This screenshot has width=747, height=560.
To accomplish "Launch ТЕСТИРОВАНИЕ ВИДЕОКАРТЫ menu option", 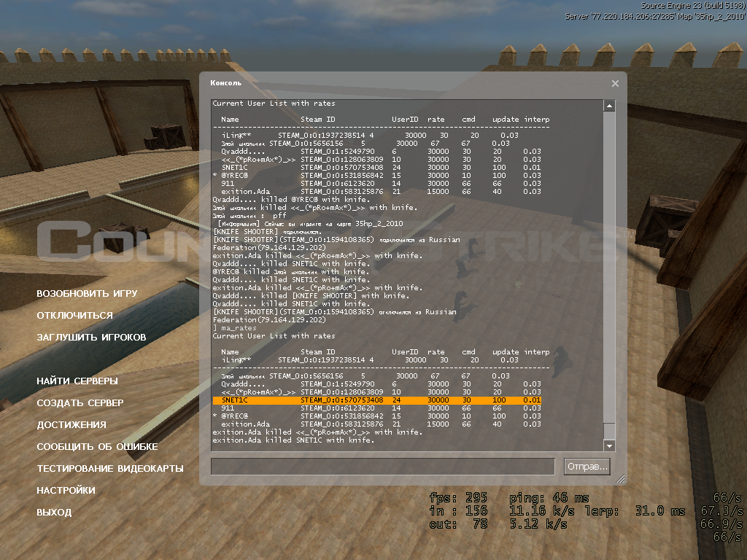I will point(110,469).
